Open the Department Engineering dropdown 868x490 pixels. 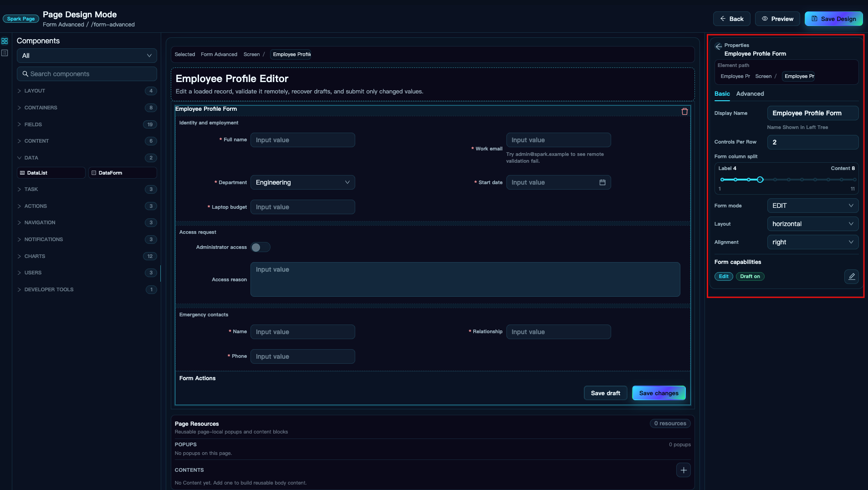[x=303, y=182]
